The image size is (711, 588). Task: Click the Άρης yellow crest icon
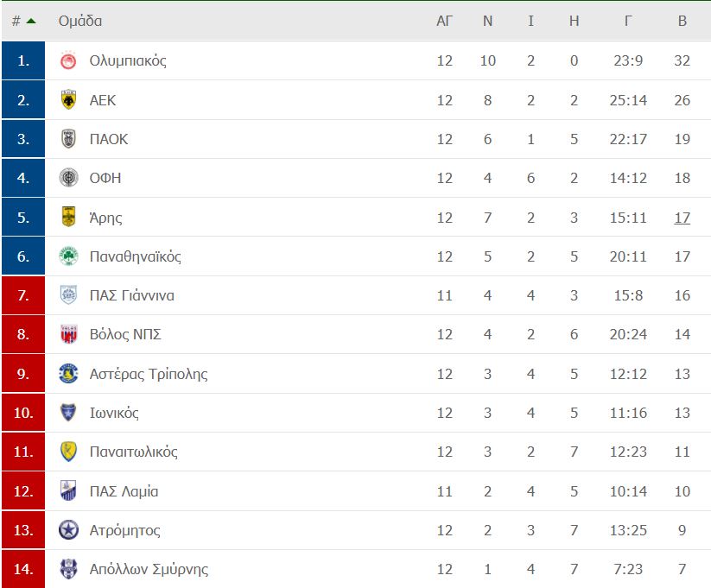(x=68, y=217)
